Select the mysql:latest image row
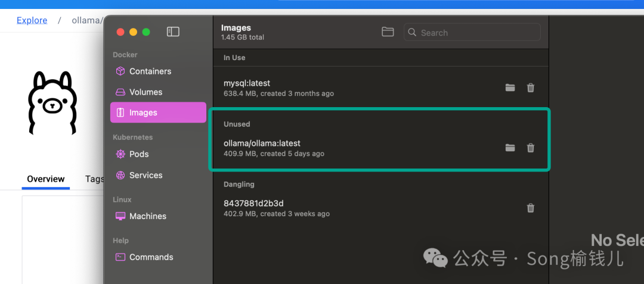644x284 pixels. (380, 88)
